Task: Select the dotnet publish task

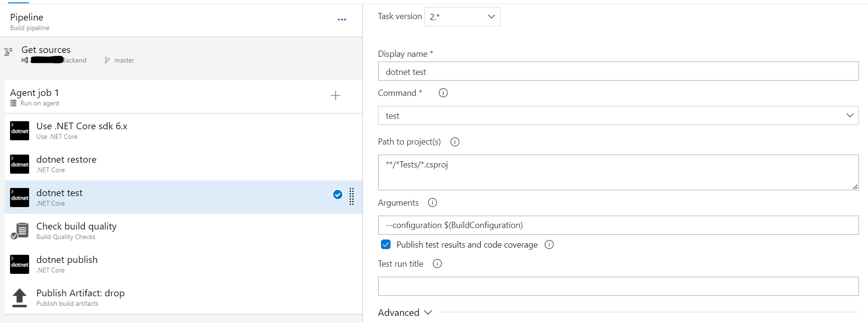Action: (183, 264)
